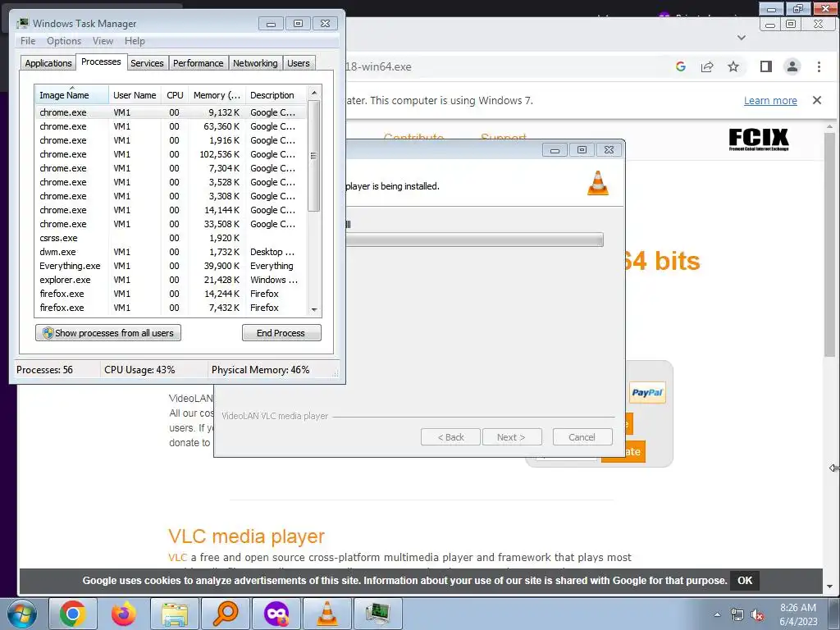
Task: Click the PayPal logo
Action: pyautogui.click(x=647, y=393)
